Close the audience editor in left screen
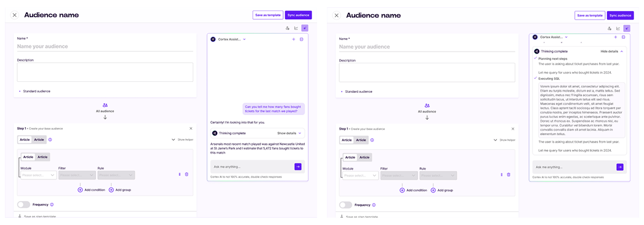Screen dimensions: 644x225 15,15
